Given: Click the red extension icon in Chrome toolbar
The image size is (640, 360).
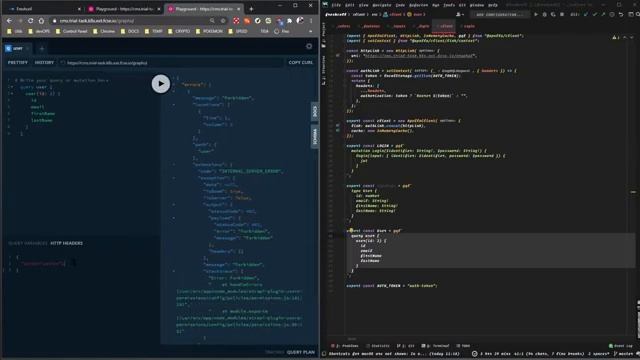Looking at the screenshot, I should pyautogui.click(x=236, y=21).
